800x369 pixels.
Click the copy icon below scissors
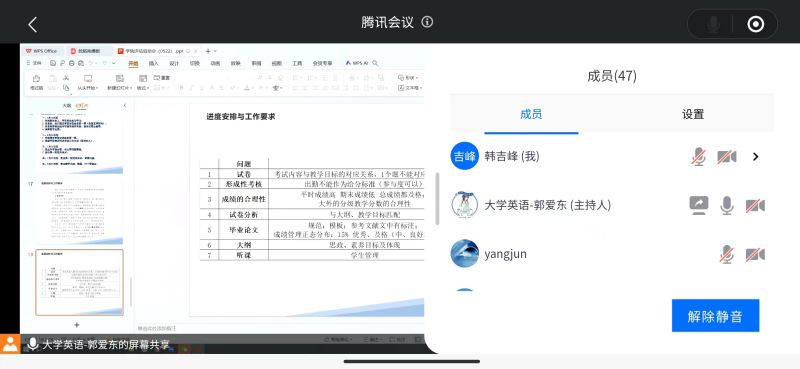coord(66,88)
